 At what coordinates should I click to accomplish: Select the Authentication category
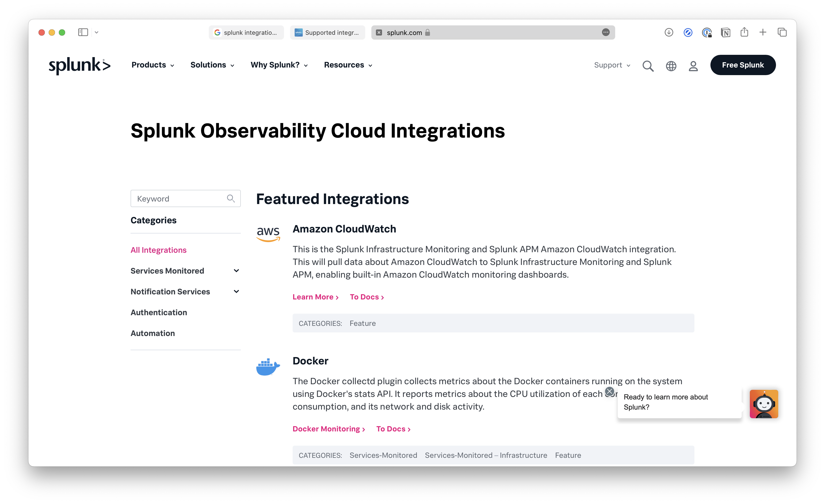(159, 312)
